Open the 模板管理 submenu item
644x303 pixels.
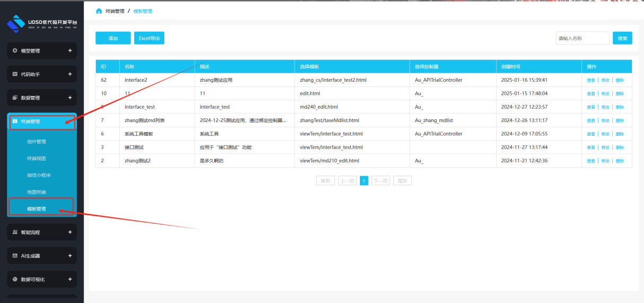click(37, 209)
